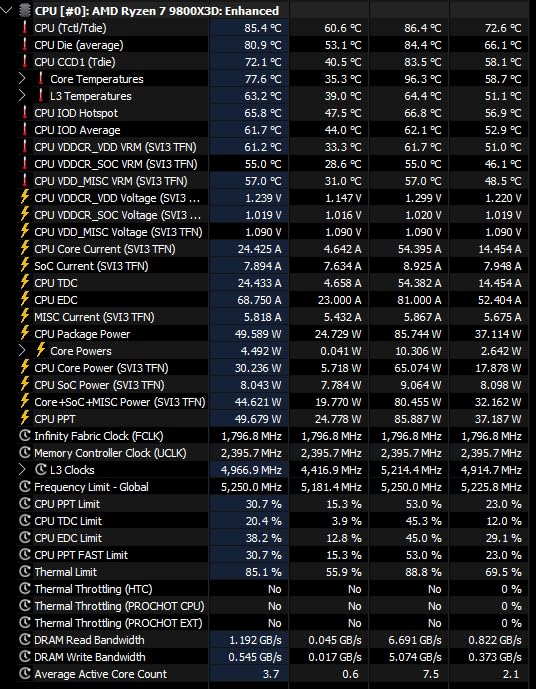Click the thermometer icon for CPU Die (average)
Image resolution: width=536 pixels, height=689 pixels.
tap(25, 45)
